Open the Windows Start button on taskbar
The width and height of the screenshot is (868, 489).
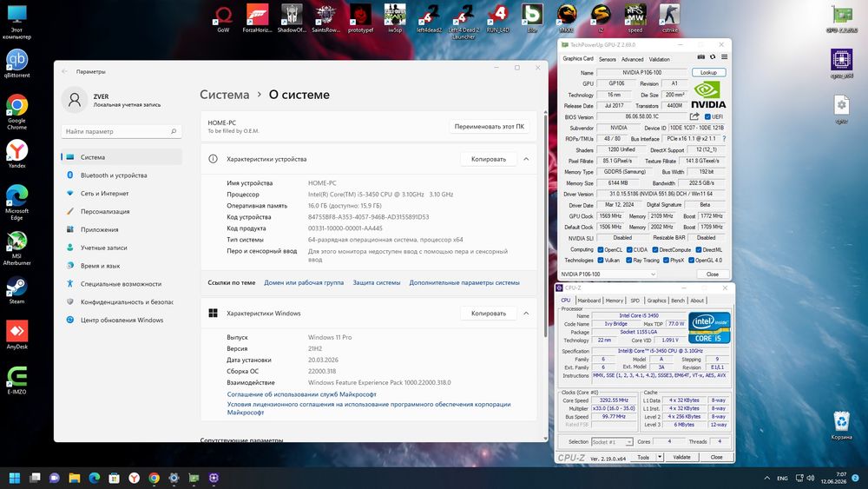[15, 478]
